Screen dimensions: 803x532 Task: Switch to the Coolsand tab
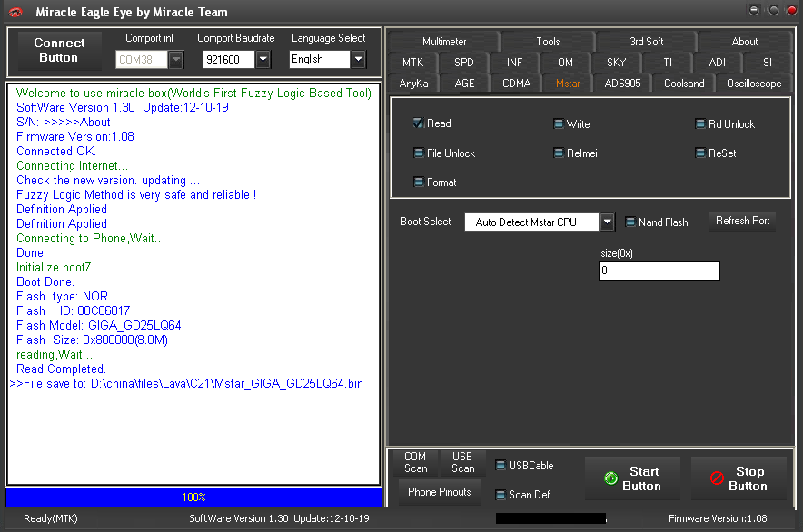tap(684, 84)
